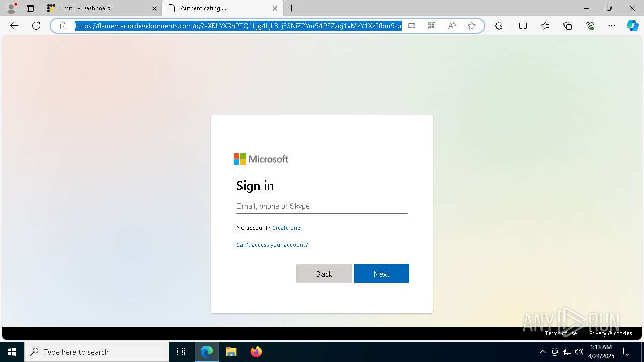Switch to the Emitrr - Dashboard tab
The width and height of the screenshot is (644, 362).
103,8
